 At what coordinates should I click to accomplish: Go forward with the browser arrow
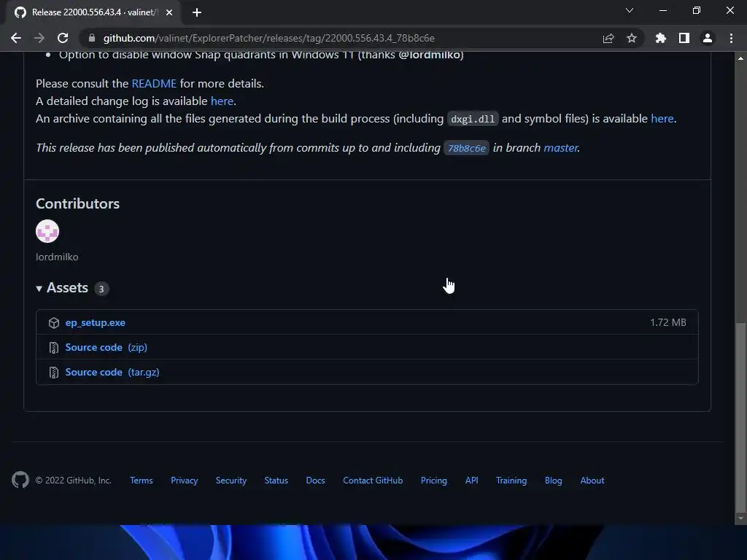(39, 38)
